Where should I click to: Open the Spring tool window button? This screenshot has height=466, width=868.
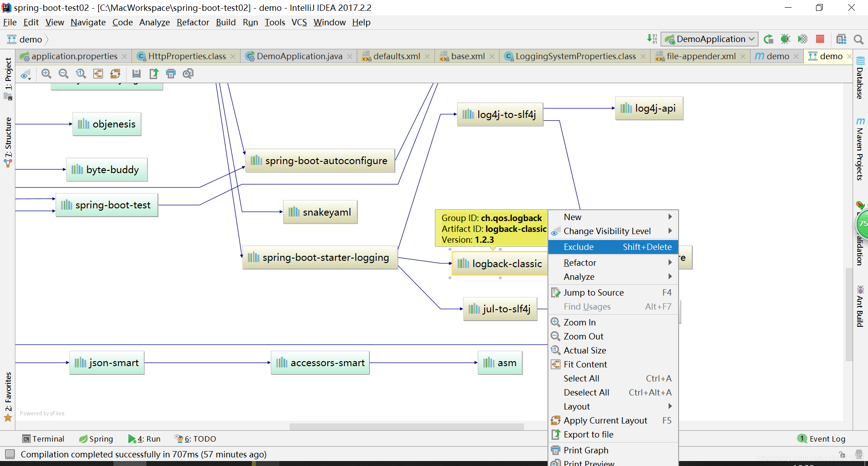96,438
